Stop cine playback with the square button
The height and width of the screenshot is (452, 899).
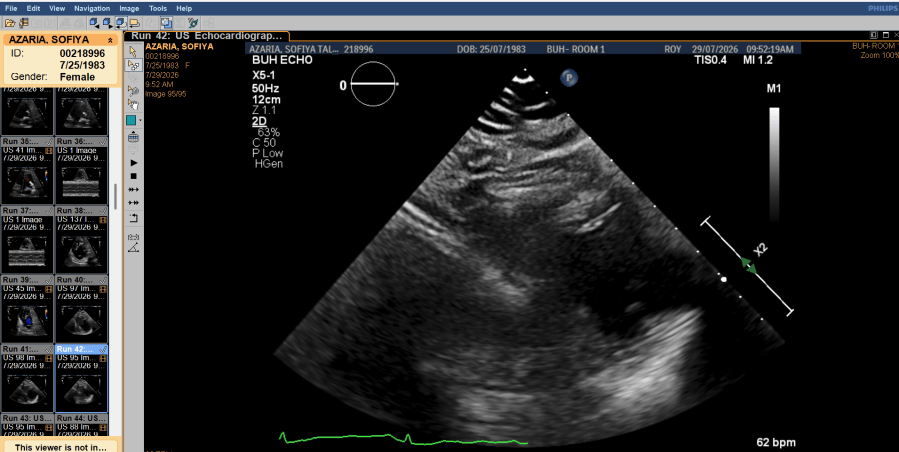[x=134, y=176]
